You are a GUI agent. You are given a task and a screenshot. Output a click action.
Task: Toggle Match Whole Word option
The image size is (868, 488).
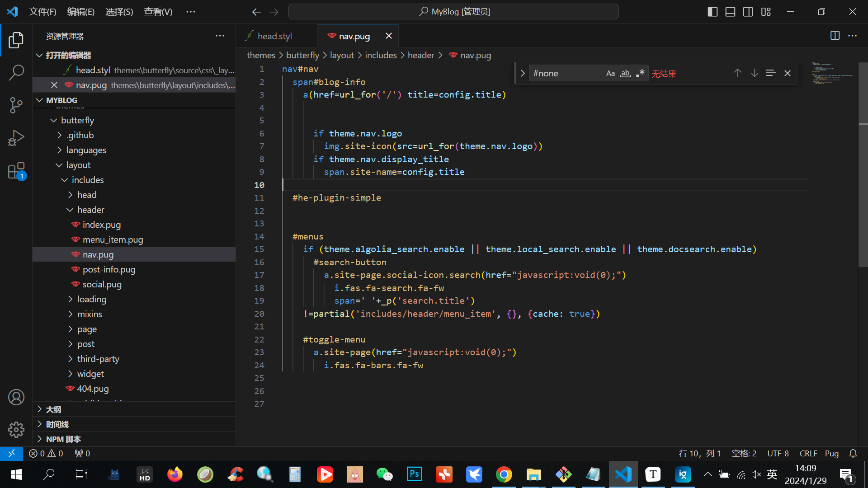point(625,73)
